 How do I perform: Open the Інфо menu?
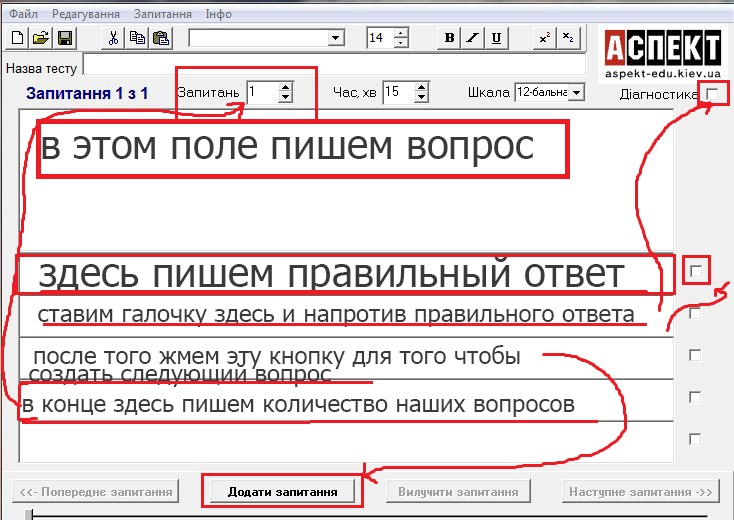tap(218, 14)
